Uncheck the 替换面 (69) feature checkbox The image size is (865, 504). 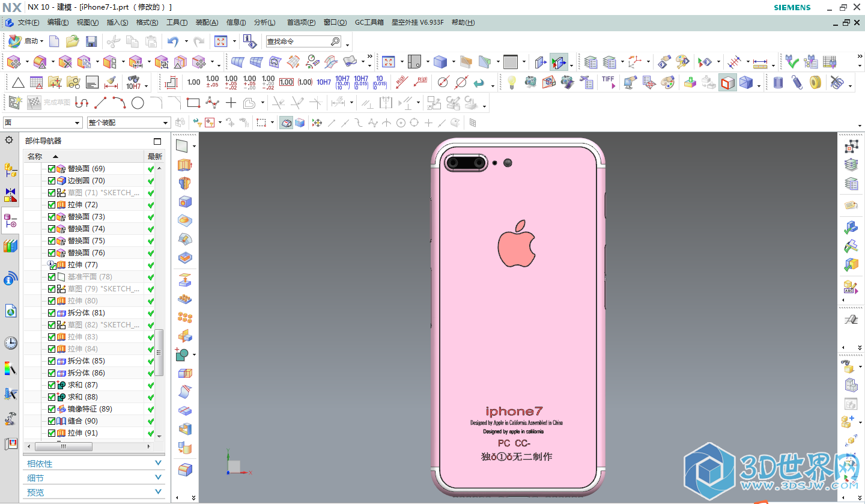(x=52, y=169)
